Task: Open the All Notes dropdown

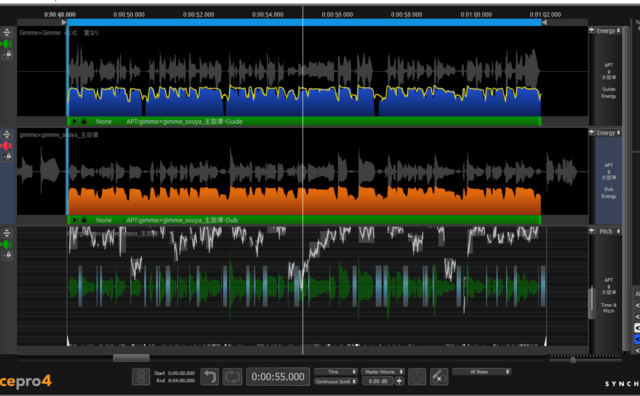Action: 482,372
